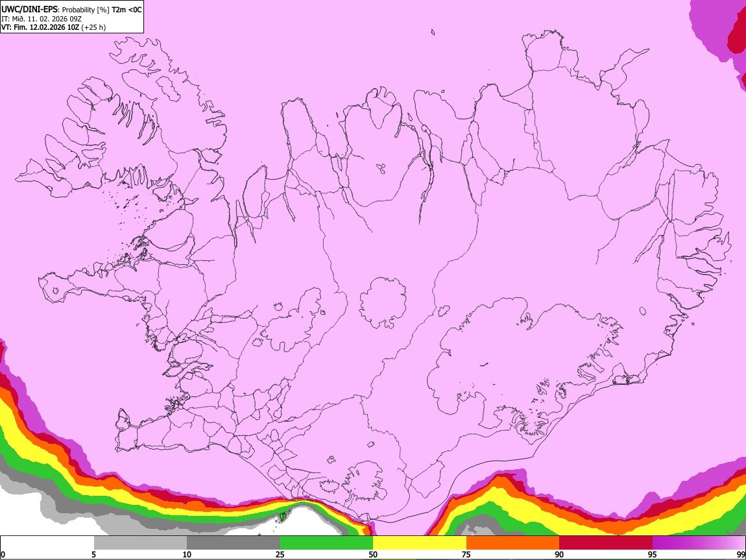This screenshot has height=560, width=746.
Task: Click the 'T2m <0C' parameter label
Action: click(x=126, y=10)
